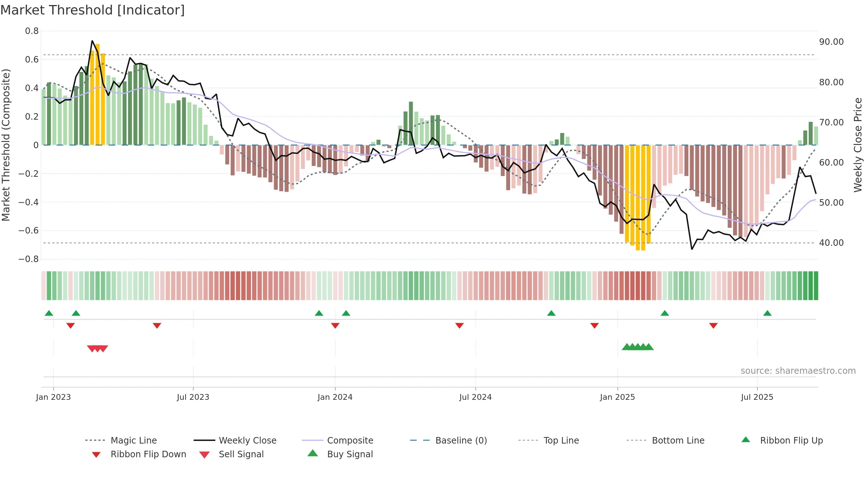868x488 pixels.
Task: Click the Weekly Close Price axis title
Action: tap(858, 145)
